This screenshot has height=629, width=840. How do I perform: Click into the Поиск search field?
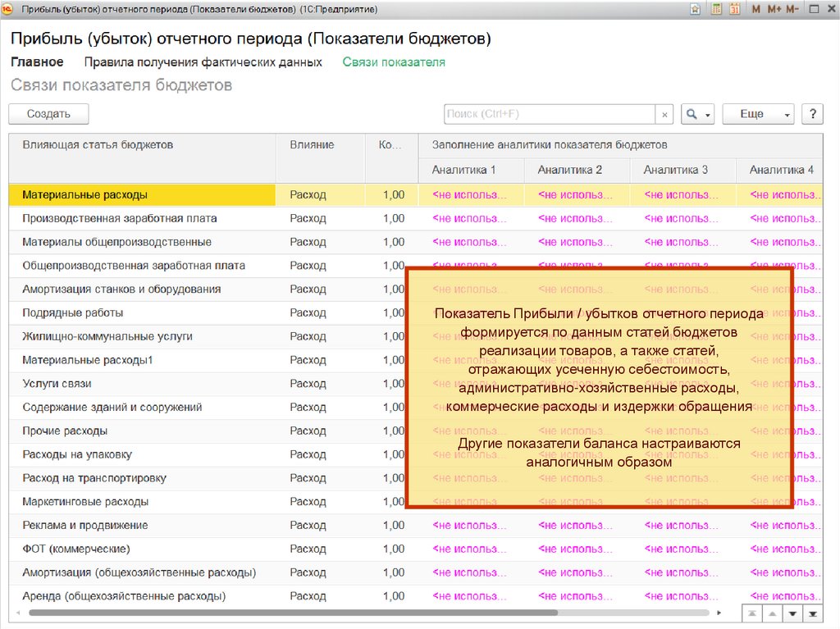[549, 114]
